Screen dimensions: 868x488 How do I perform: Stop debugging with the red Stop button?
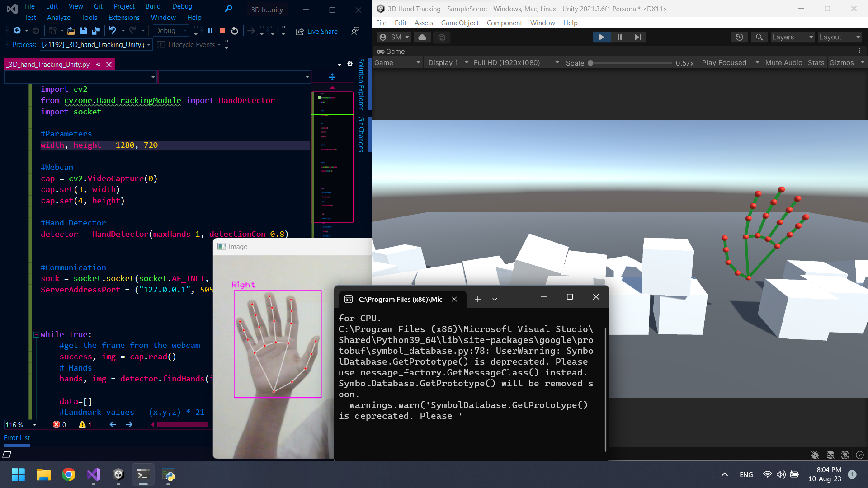click(222, 31)
